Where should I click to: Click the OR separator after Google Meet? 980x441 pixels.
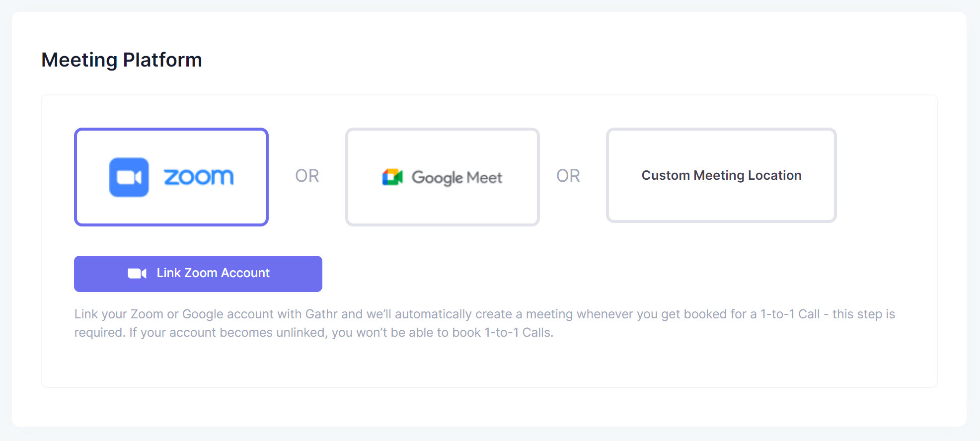(568, 176)
